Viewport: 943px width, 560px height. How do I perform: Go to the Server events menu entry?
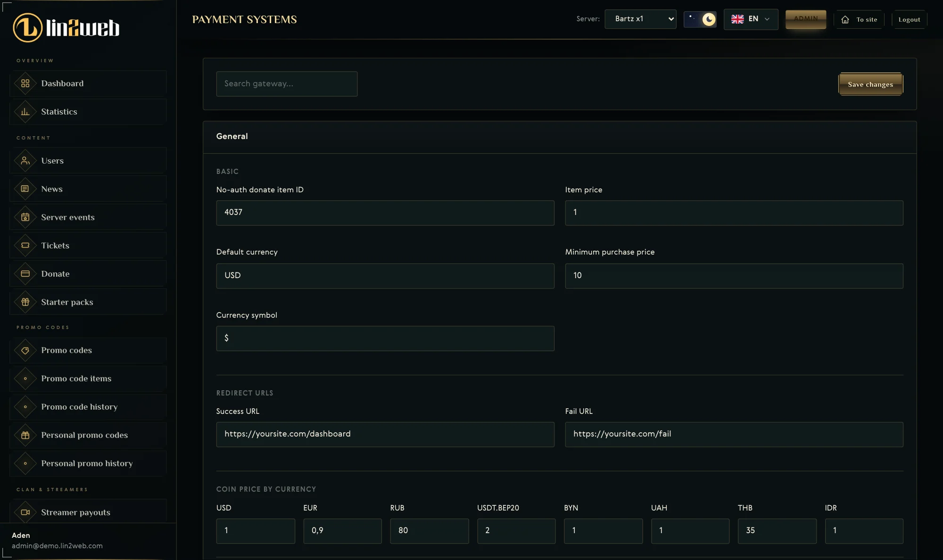tap(88, 217)
